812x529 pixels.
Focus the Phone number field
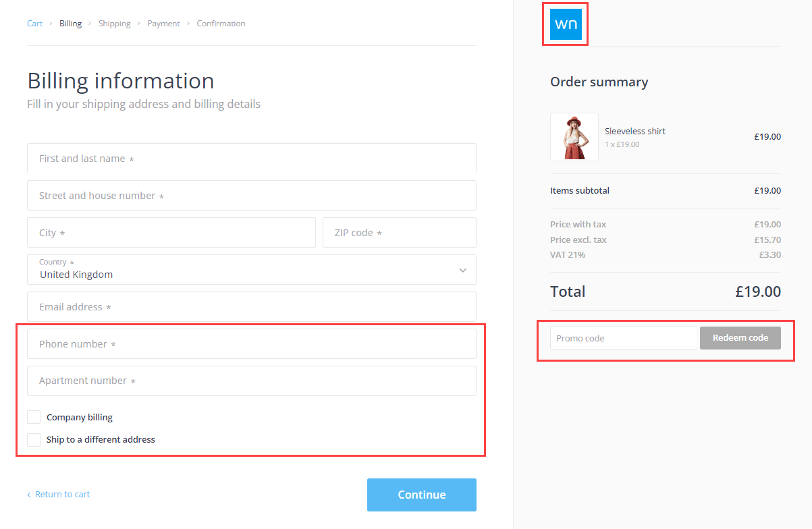pyautogui.click(x=252, y=344)
